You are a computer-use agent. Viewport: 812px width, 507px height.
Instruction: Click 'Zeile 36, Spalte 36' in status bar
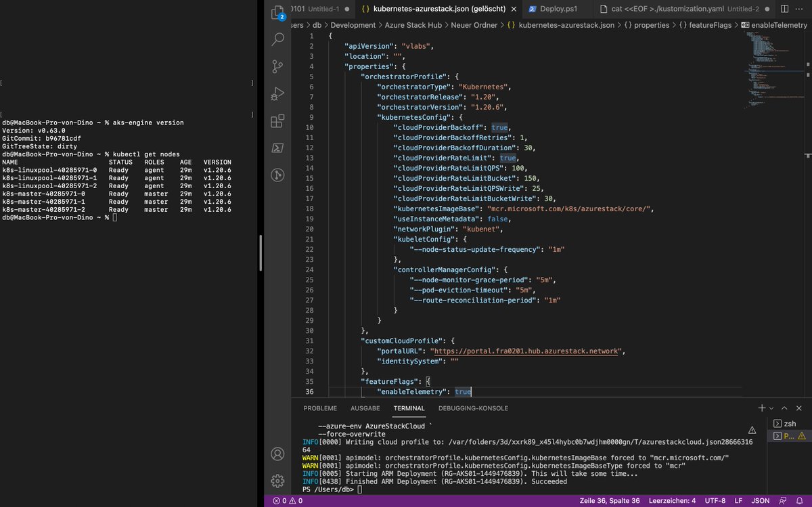click(x=609, y=501)
